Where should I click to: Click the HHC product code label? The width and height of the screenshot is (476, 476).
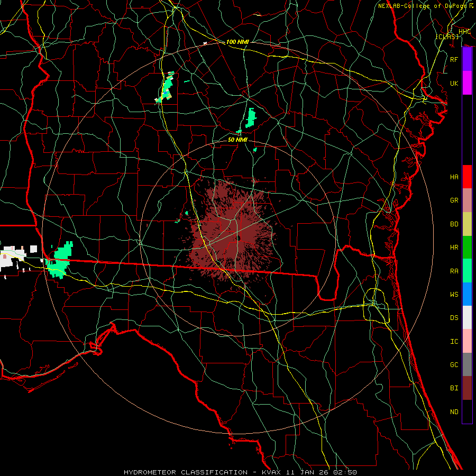pos(464,32)
